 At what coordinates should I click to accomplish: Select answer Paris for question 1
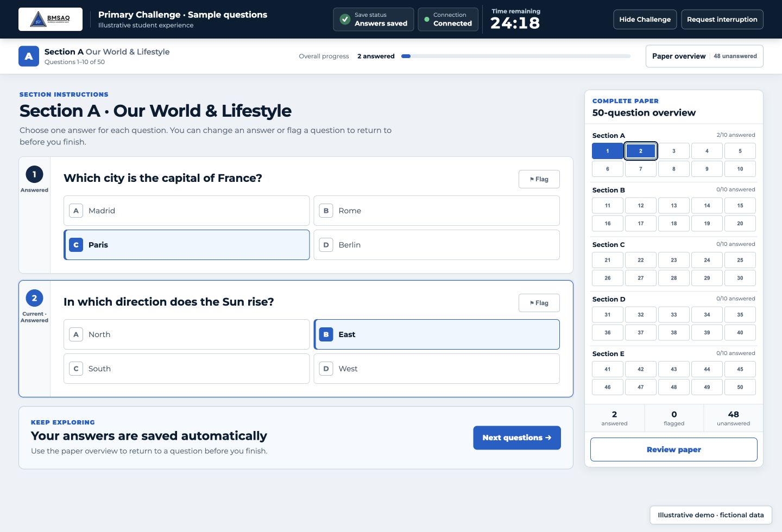pyautogui.click(x=186, y=245)
